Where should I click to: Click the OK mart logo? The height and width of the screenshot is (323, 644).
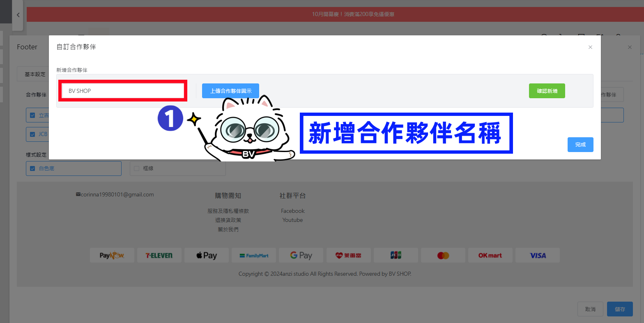[x=490, y=255]
